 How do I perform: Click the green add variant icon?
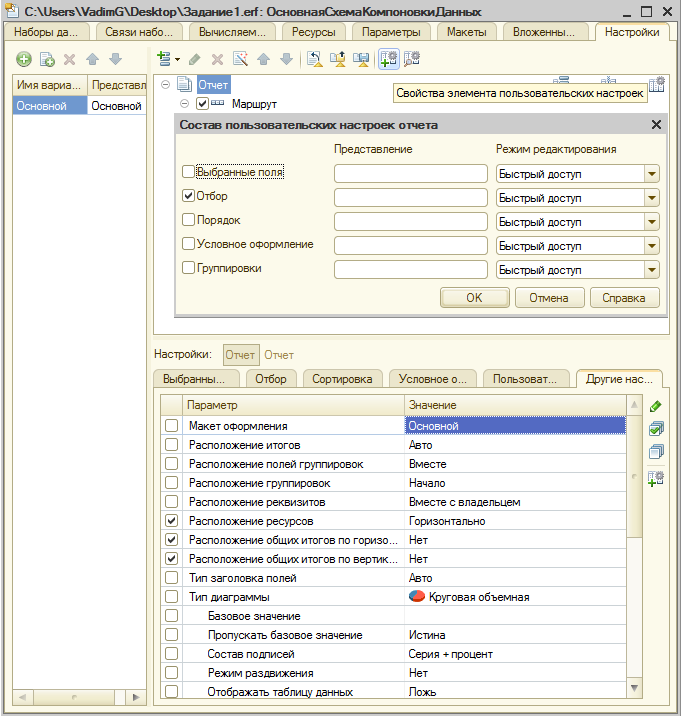tap(23, 60)
